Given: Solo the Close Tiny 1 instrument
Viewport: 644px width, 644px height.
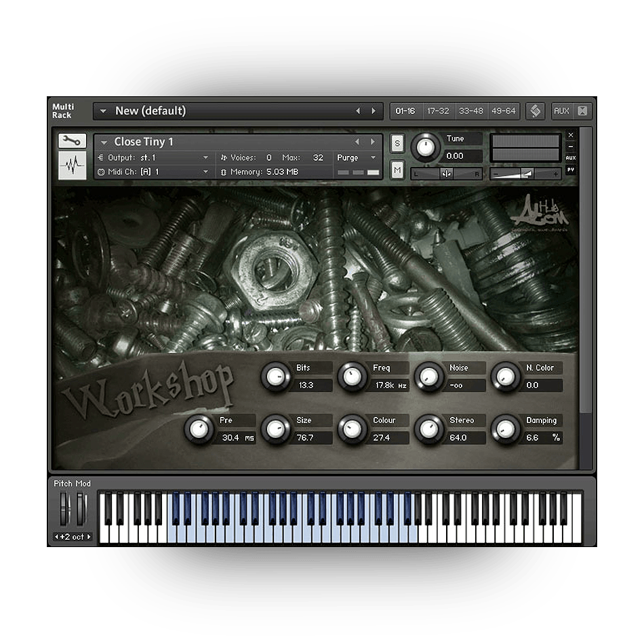Looking at the screenshot, I should coord(397,143).
